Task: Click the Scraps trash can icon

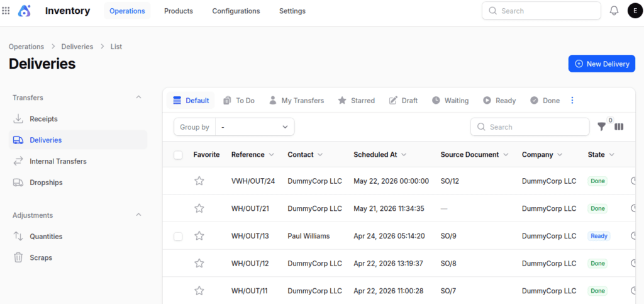Action: [18, 257]
